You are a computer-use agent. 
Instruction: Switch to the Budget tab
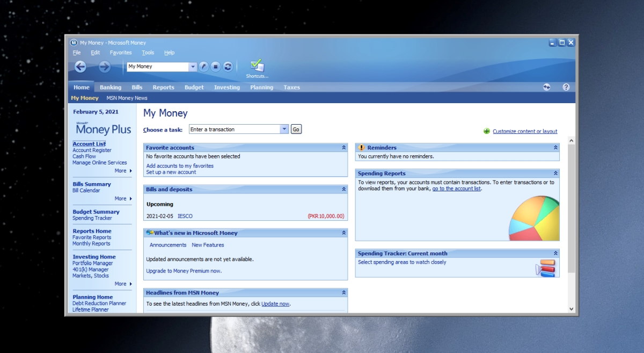coord(194,88)
